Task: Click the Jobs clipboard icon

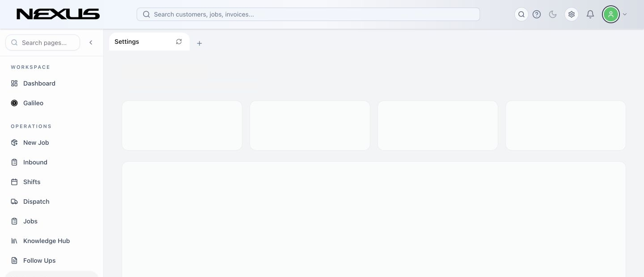Action: click(x=14, y=221)
